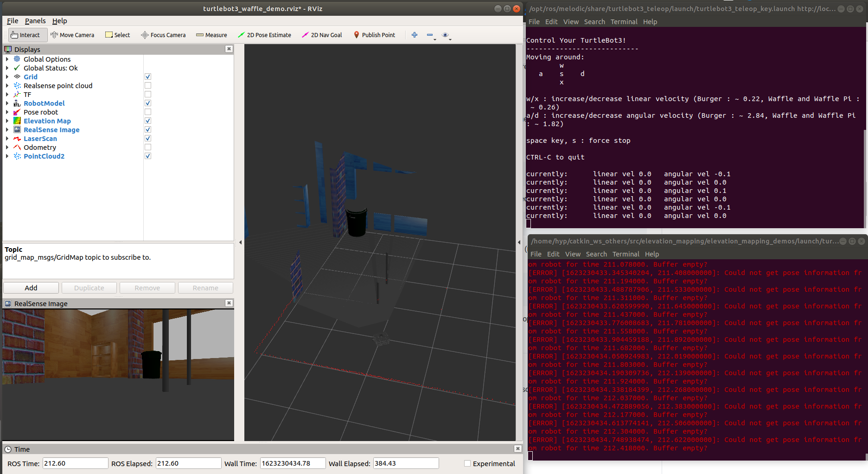Click the Grid display icon
The width and height of the screenshot is (868, 474).
(17, 77)
